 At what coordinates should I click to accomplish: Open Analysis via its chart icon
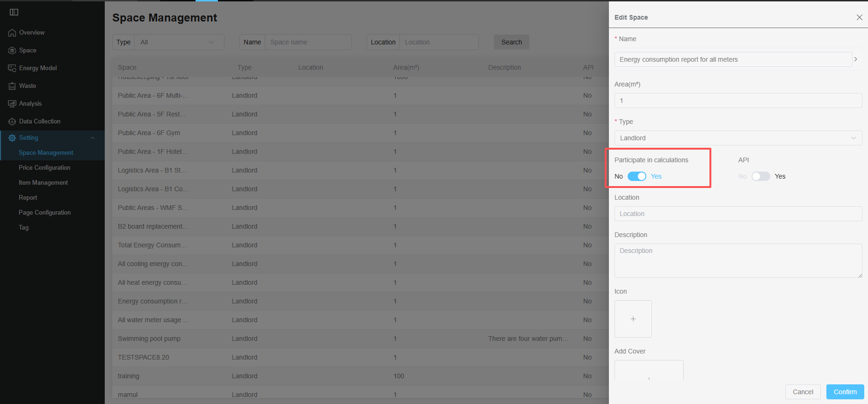[12, 104]
